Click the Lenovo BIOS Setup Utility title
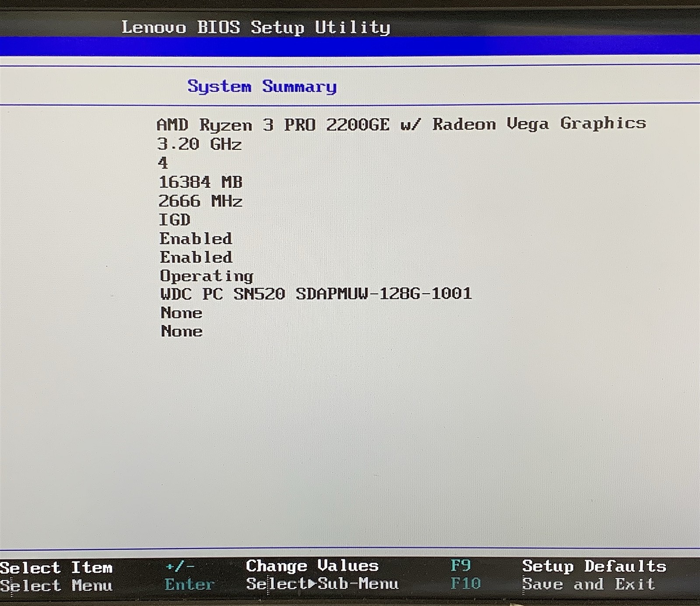 [256, 27]
